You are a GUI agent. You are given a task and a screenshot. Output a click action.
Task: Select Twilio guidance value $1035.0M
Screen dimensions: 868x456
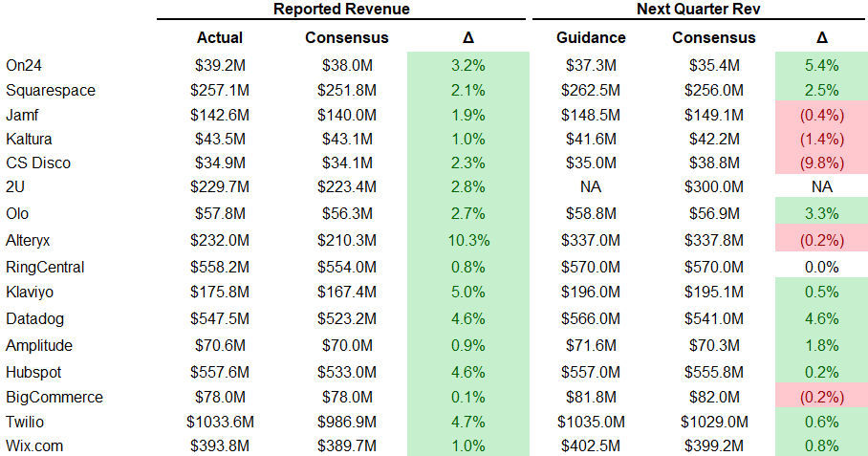point(591,422)
